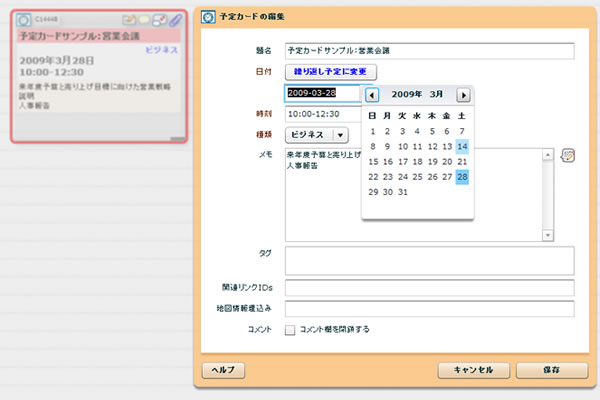Pick day 31 in the March calendar
This screenshot has width=600, height=400.
click(403, 191)
